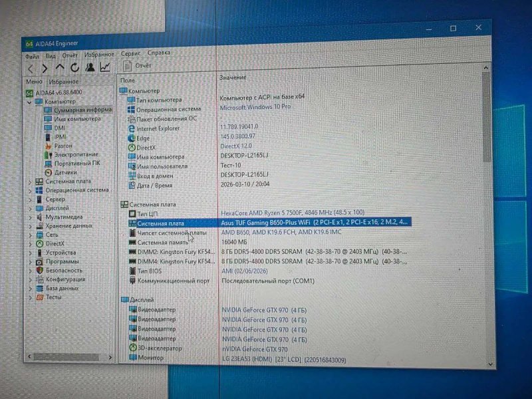
Task: Click the Тесты tree icon
Action: click(40, 297)
